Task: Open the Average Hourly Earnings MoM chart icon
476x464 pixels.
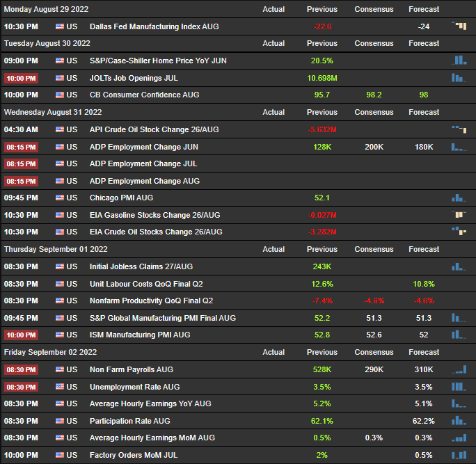Action: point(459,438)
